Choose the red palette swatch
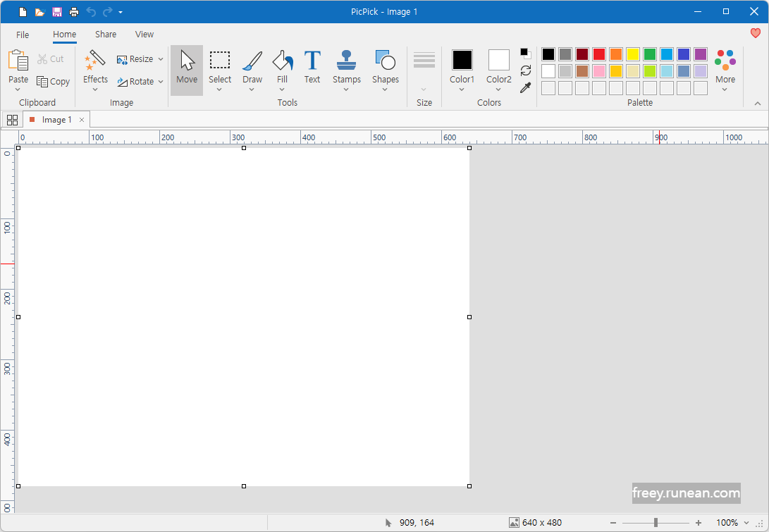This screenshot has width=769, height=532. (599, 54)
